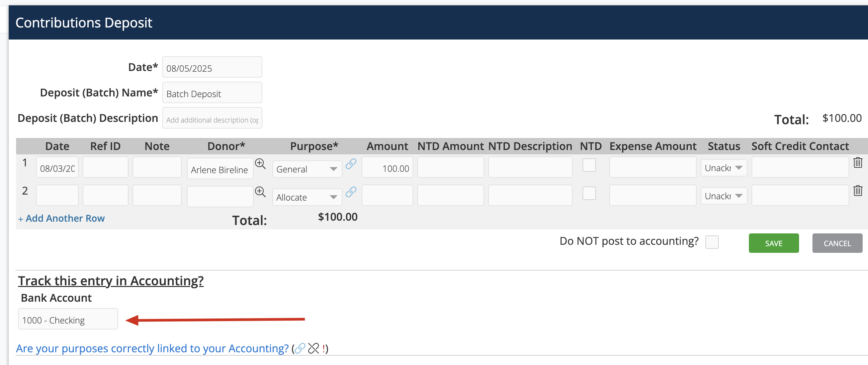Check the NTD checkbox in row 2
Image resolution: width=868 pixels, height=365 pixels.
click(589, 194)
